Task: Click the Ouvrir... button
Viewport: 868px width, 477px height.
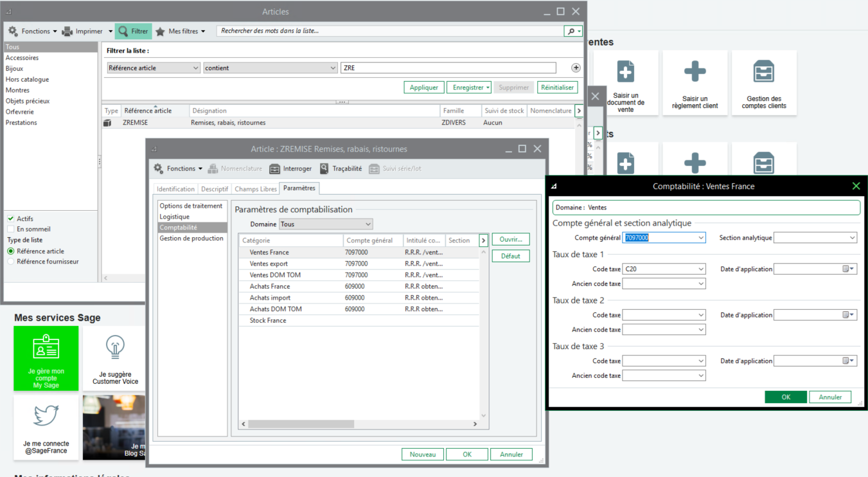Action: click(x=511, y=239)
